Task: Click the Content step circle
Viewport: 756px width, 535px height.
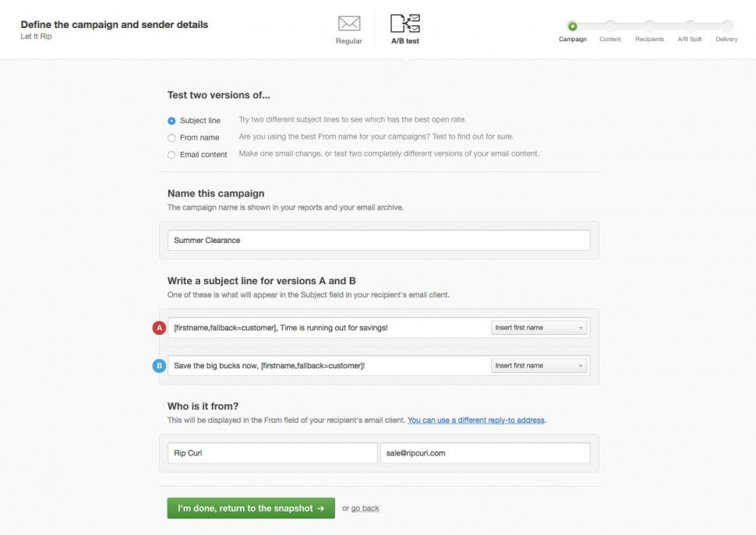Action: click(610, 26)
